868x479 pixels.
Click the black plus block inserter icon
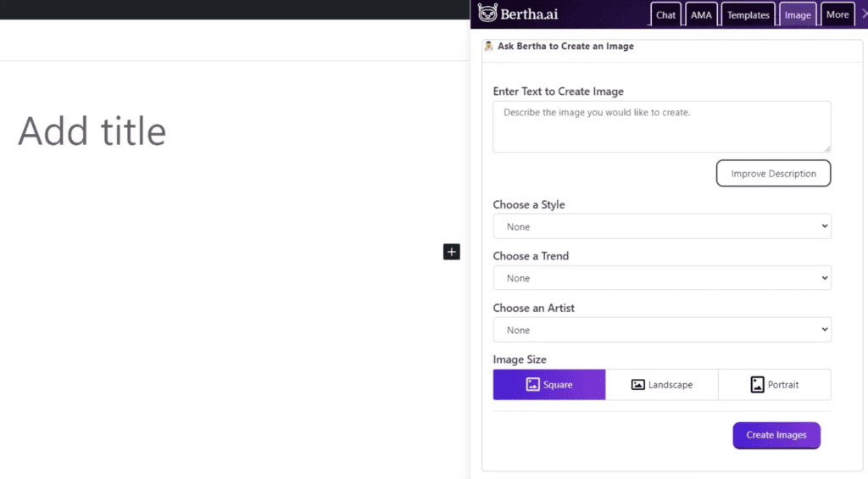pos(452,252)
